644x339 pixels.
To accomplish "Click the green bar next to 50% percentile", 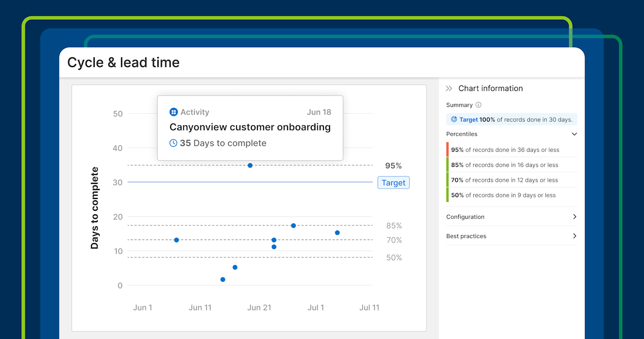I will pyautogui.click(x=447, y=195).
